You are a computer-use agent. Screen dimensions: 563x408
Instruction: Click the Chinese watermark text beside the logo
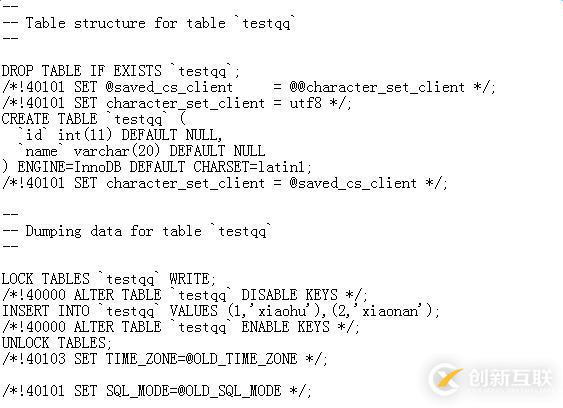click(x=510, y=379)
